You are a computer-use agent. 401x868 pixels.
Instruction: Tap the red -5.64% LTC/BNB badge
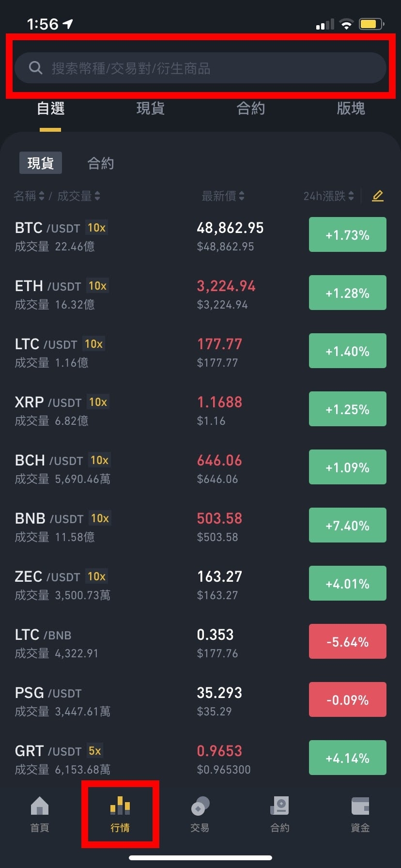[x=347, y=642]
